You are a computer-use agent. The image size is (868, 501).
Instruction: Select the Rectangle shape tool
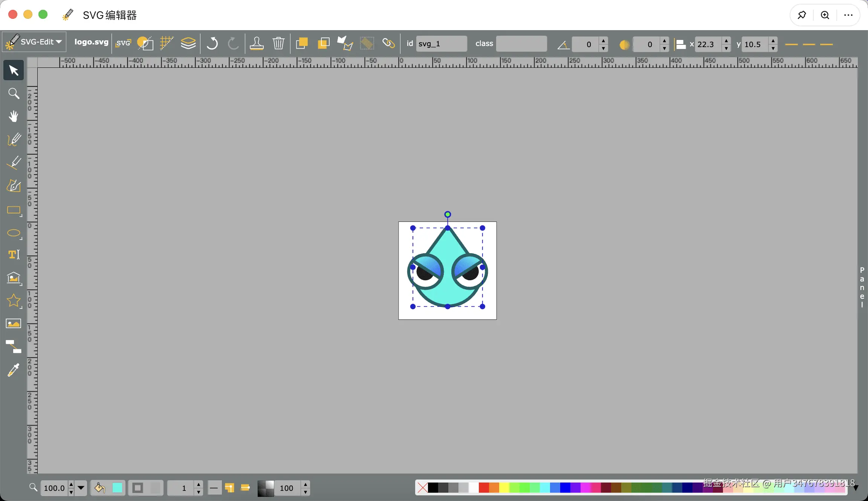coord(14,210)
